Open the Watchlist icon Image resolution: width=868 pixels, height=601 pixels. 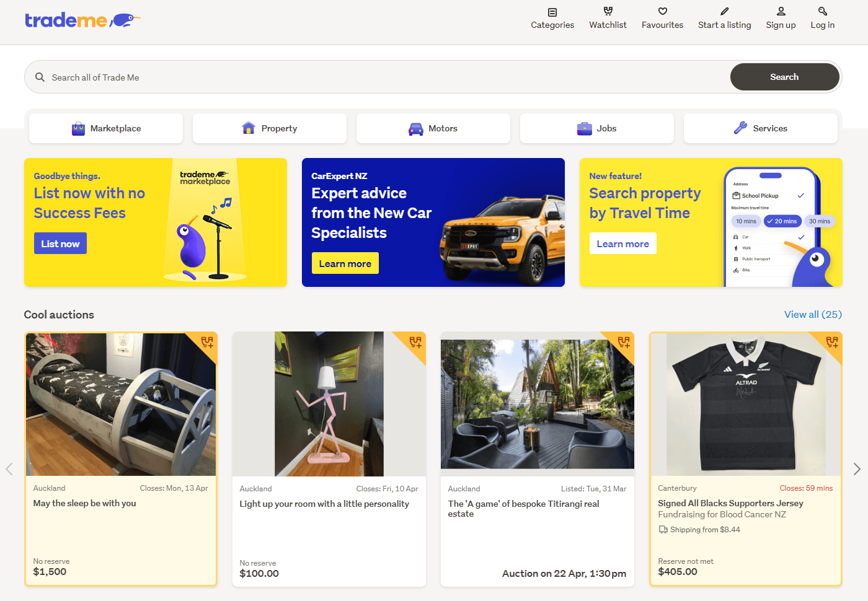[x=608, y=11]
